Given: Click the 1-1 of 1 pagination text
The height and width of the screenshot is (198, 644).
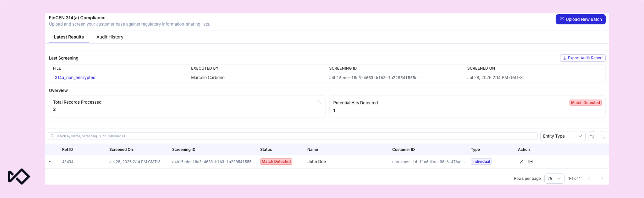Looking at the screenshot, I should coord(574,179).
